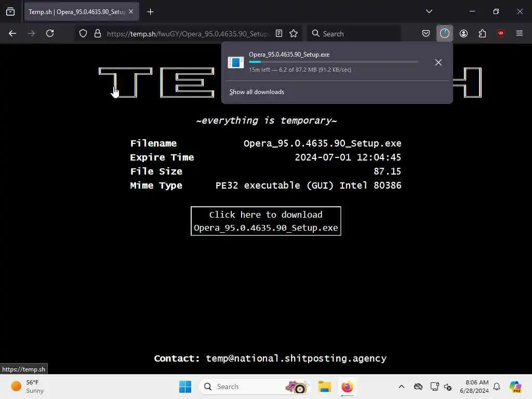
Task: Bookmark this page with star icon
Action: click(x=294, y=33)
